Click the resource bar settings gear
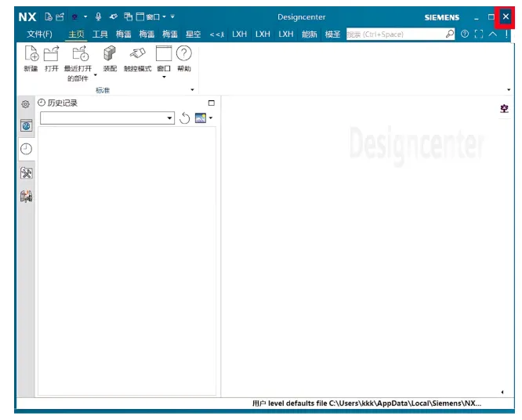This screenshot has width=522, height=420. pos(25,104)
